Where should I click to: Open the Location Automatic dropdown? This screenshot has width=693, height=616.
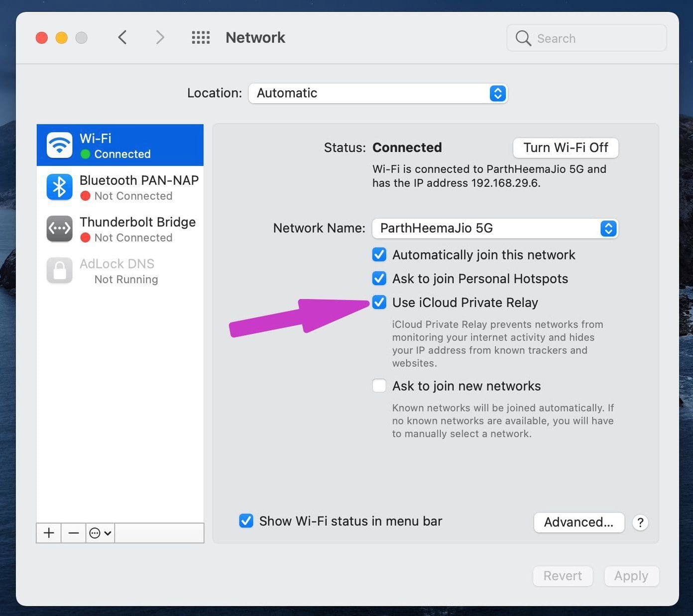pyautogui.click(x=378, y=93)
